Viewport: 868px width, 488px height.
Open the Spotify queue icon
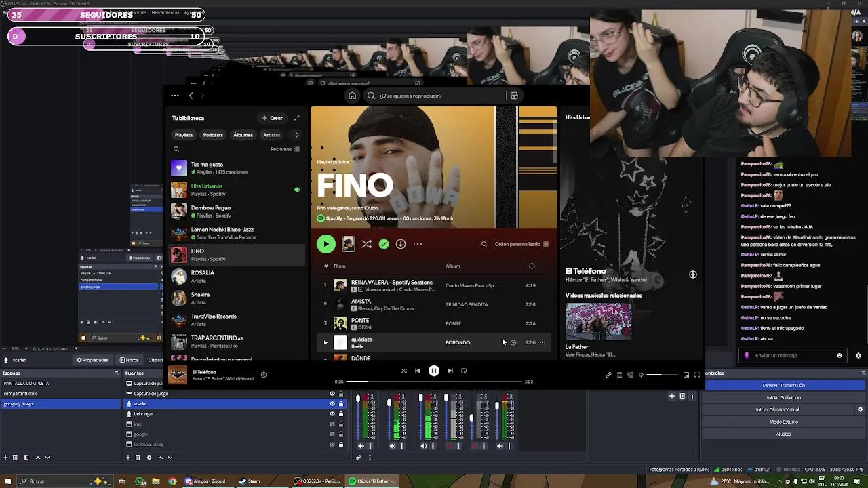pos(619,375)
